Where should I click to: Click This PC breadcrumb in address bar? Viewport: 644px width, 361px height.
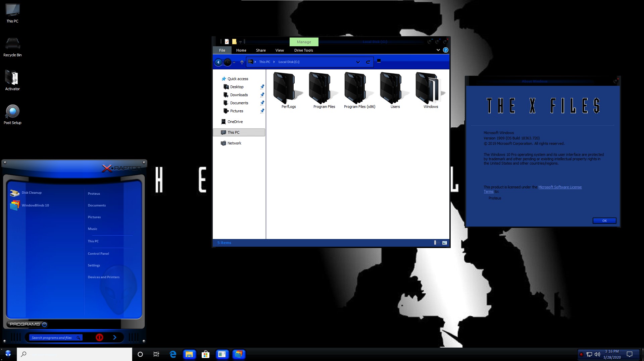click(264, 62)
